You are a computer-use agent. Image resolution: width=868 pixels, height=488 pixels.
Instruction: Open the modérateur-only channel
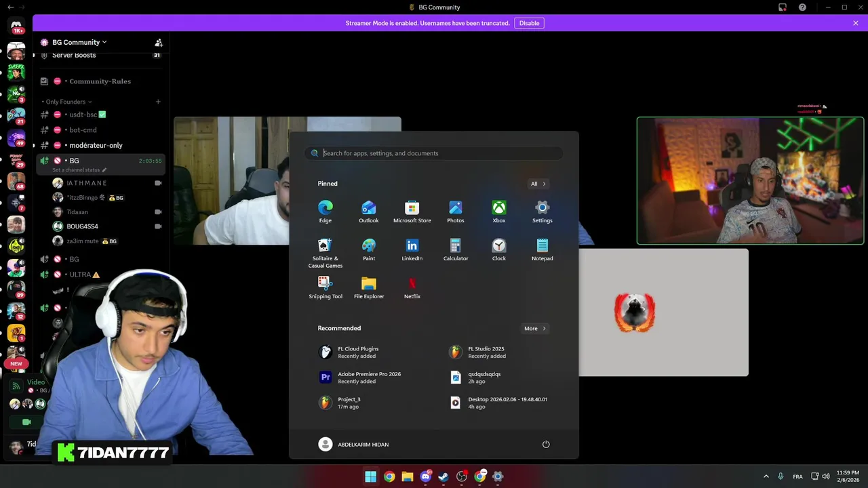click(x=102, y=145)
